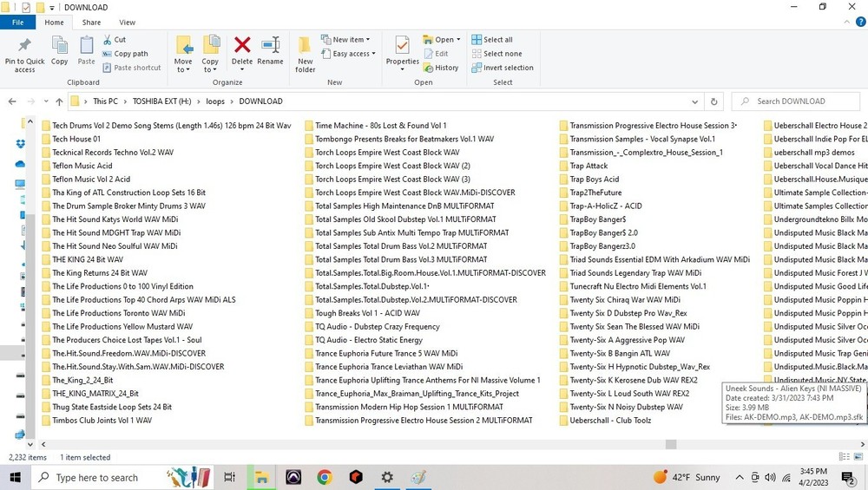Click the horizontal scrollbar thumb
868x490 pixels.
click(671, 444)
